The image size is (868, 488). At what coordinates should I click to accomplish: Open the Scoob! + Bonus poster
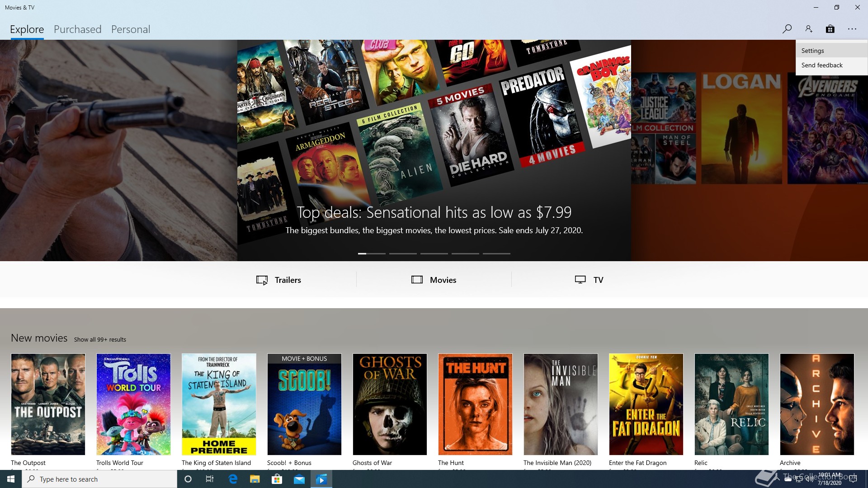[x=304, y=404]
